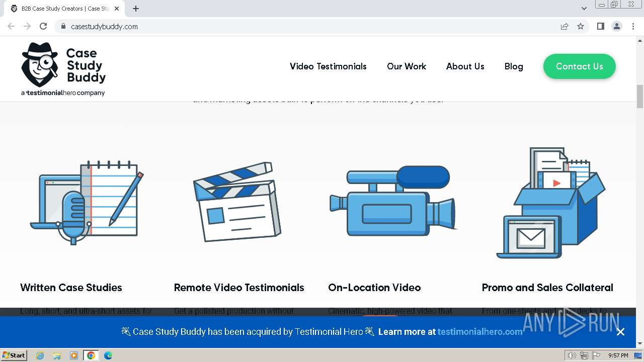The image size is (644, 362).
Task: Click the Written Case Studies heading
Action: click(x=71, y=288)
